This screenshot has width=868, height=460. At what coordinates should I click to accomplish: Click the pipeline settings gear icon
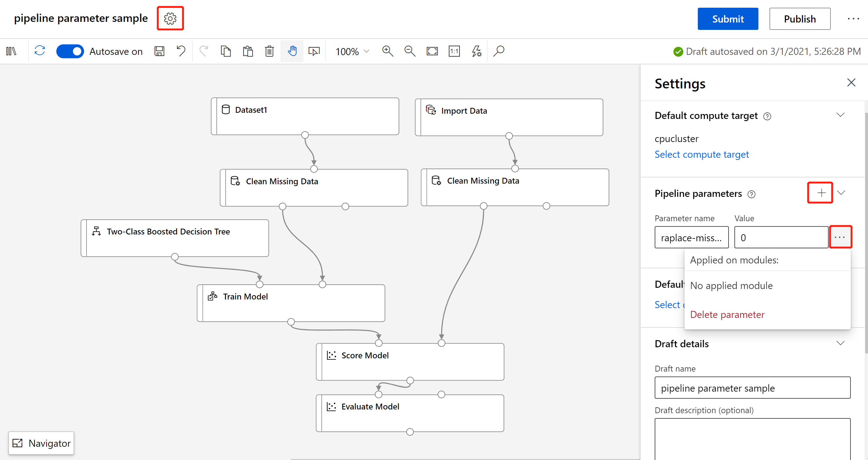[171, 18]
